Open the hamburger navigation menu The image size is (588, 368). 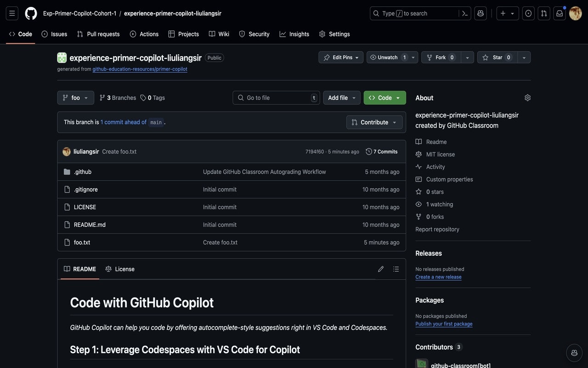pos(12,13)
